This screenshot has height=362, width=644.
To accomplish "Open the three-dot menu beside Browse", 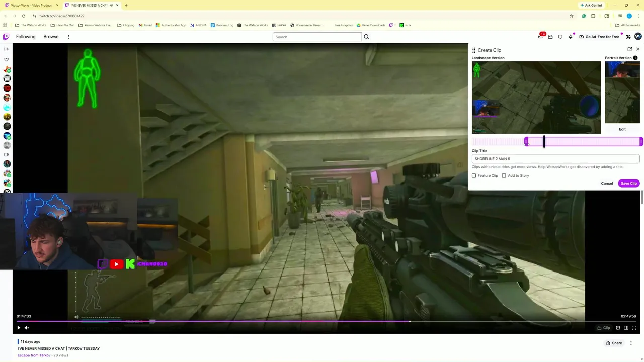I will coord(68,37).
